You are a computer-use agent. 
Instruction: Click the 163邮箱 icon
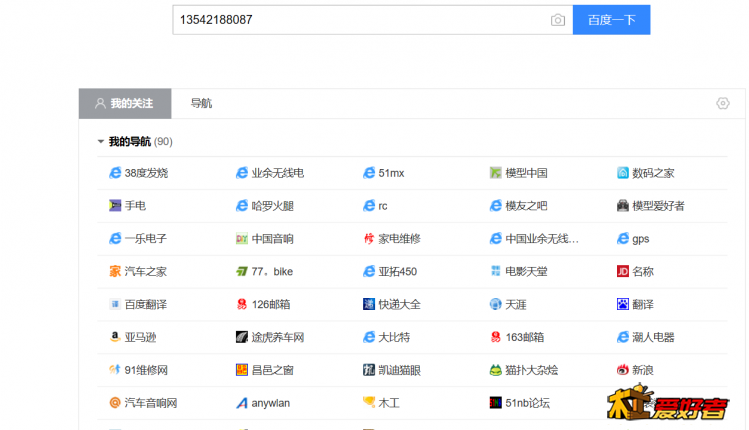(496, 337)
